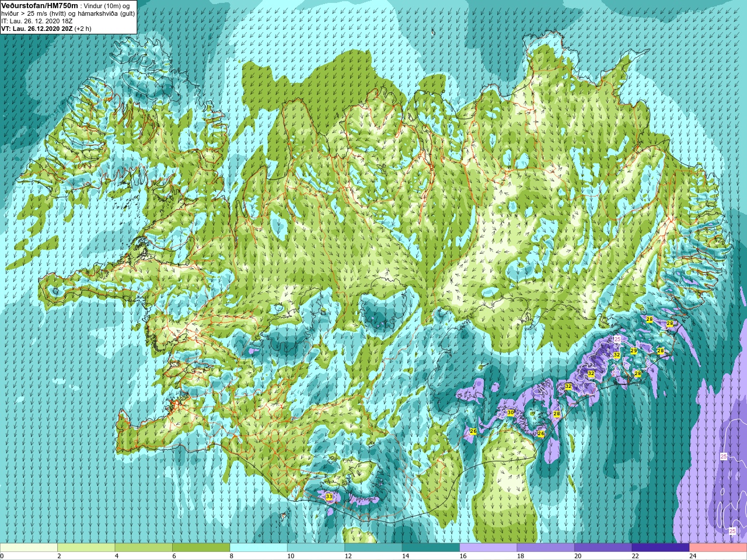Choose the 22–24 m/s dark indigo legend swatch
This screenshot has height=560, width=747.
pyautogui.click(x=661, y=548)
